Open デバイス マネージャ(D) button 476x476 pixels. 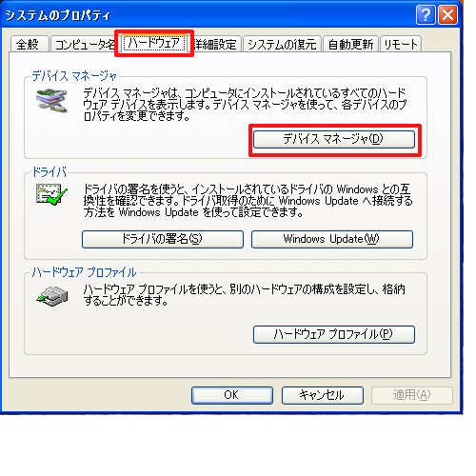tap(334, 139)
